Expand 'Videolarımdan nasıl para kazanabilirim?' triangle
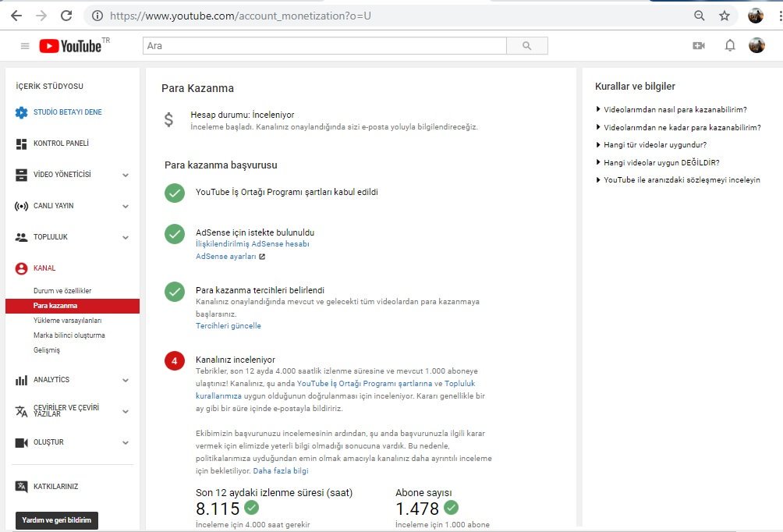The height and width of the screenshot is (532, 783). [x=598, y=109]
